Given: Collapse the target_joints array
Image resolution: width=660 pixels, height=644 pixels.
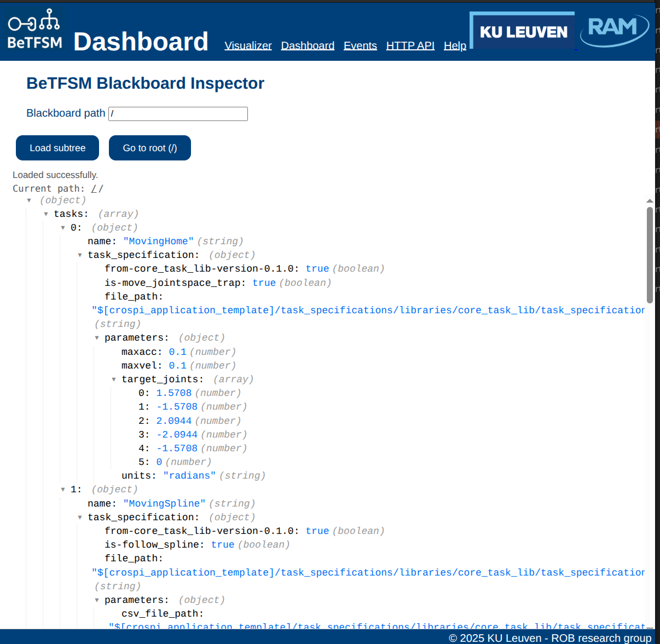Looking at the screenshot, I should tap(114, 380).
